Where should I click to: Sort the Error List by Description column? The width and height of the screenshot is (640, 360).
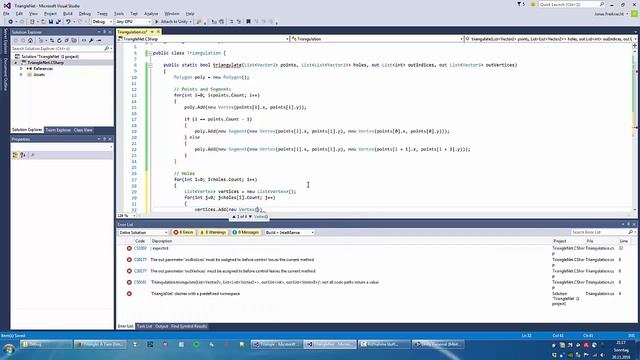click(162, 241)
